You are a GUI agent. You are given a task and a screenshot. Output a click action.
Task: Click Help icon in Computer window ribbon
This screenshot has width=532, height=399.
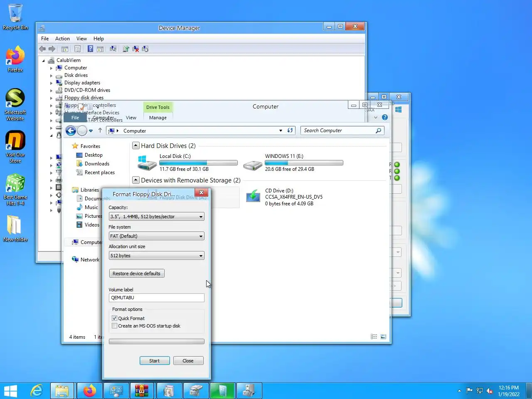tap(385, 117)
